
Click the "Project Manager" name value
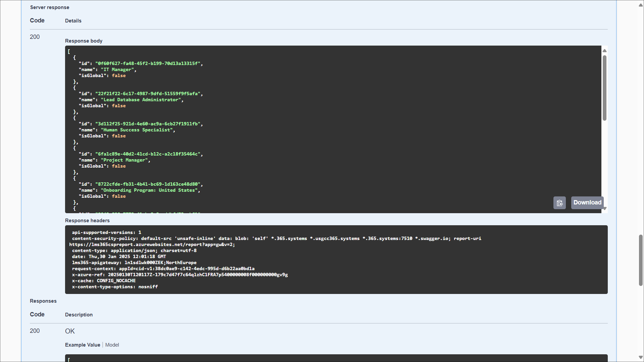[x=124, y=160]
